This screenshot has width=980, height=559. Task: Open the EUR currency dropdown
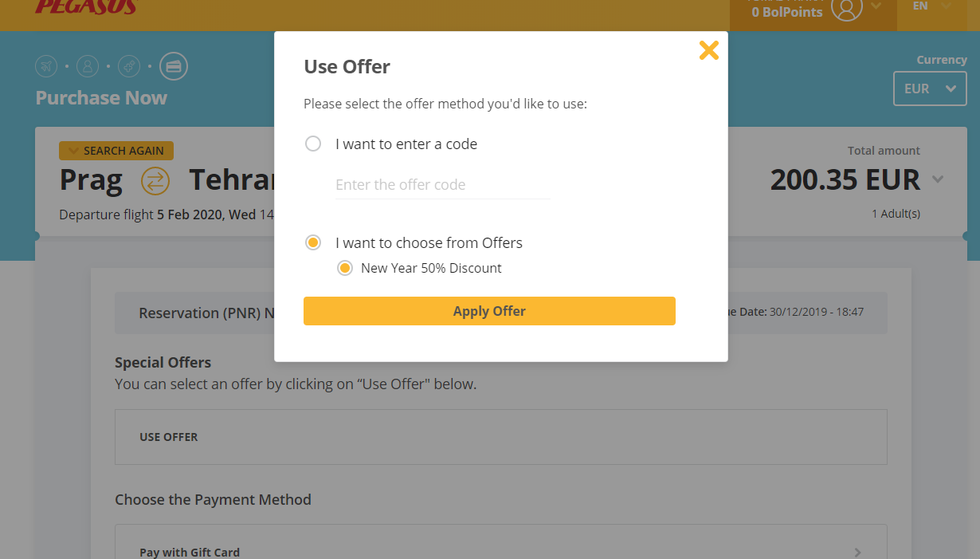(930, 89)
